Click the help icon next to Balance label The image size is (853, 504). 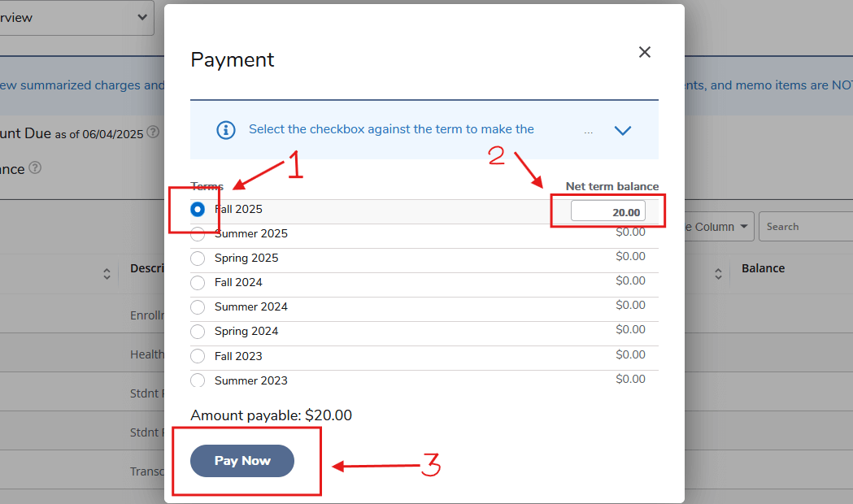pos(35,168)
